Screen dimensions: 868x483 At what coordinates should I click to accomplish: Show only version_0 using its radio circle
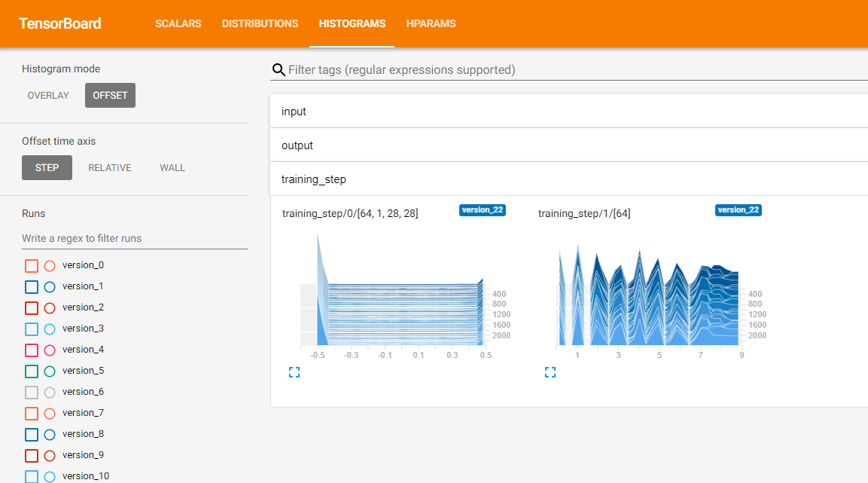(x=50, y=266)
